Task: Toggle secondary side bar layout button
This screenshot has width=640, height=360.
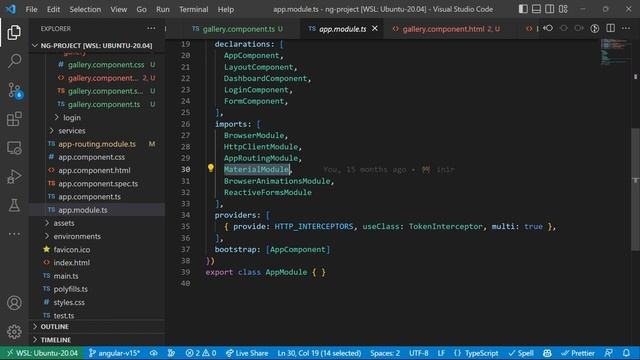Action: pos(550,9)
